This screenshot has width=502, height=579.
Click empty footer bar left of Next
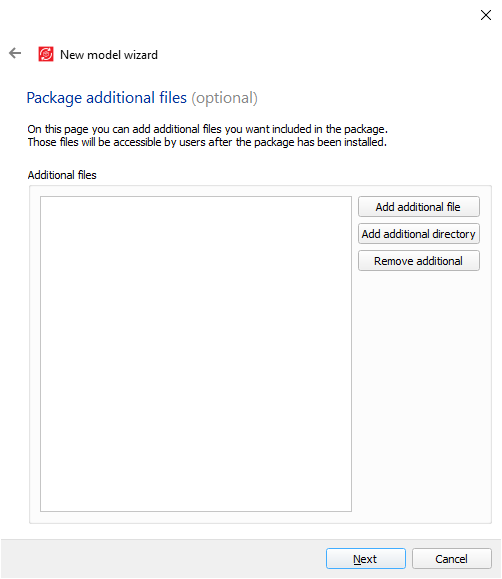pyautogui.click(x=163, y=559)
